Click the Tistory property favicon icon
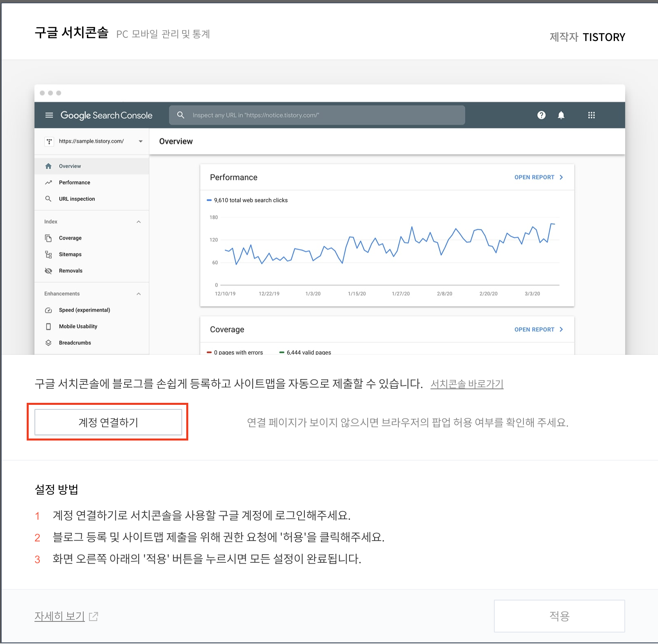The height and width of the screenshot is (644, 658). [49, 142]
